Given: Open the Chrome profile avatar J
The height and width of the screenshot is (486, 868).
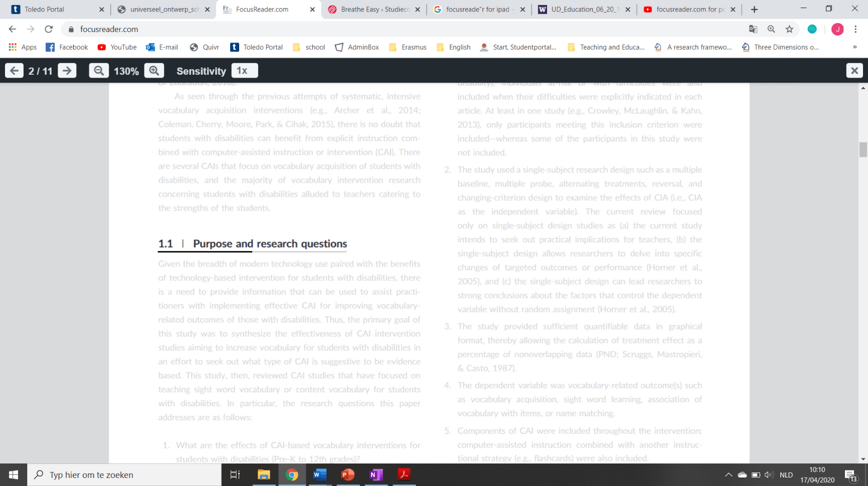Looking at the screenshot, I should pyautogui.click(x=837, y=29).
